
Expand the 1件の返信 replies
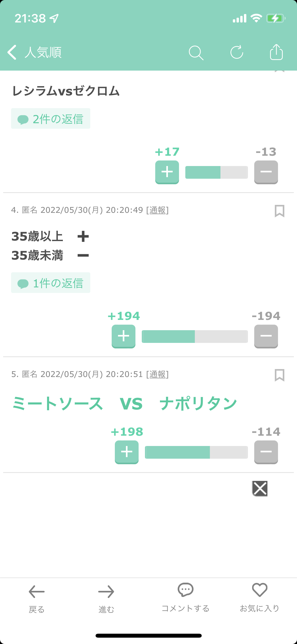coord(51,283)
